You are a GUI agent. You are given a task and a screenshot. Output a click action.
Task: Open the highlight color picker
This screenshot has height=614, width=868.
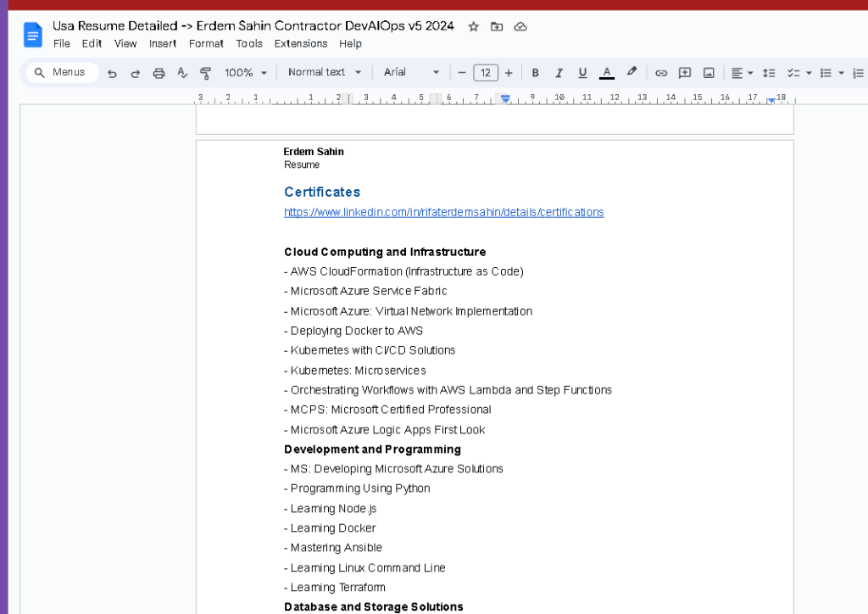coord(632,72)
